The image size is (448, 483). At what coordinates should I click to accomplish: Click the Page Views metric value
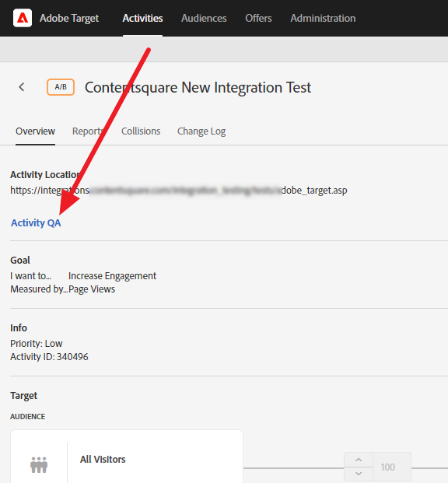coord(92,289)
